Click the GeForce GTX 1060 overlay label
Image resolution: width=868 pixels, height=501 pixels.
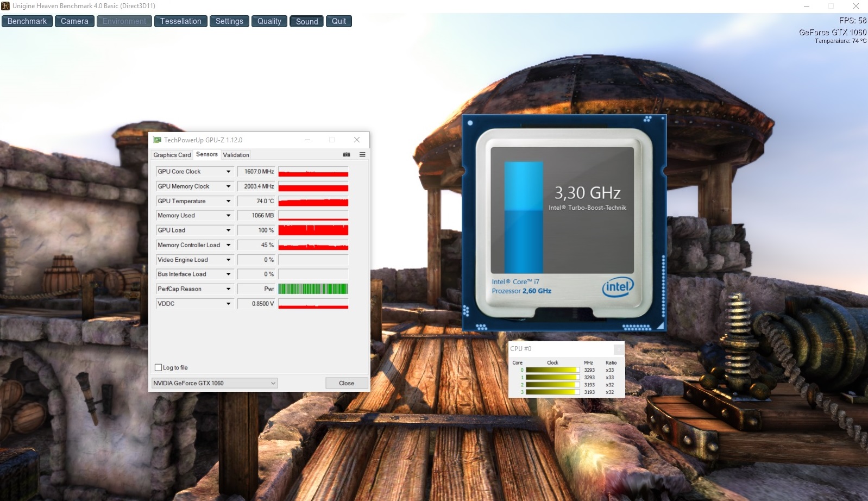833,33
